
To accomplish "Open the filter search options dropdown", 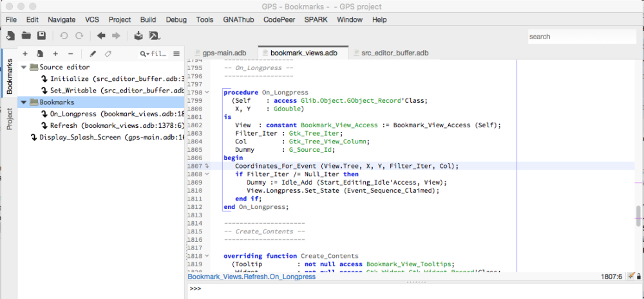I will pyautogui.click(x=144, y=54).
